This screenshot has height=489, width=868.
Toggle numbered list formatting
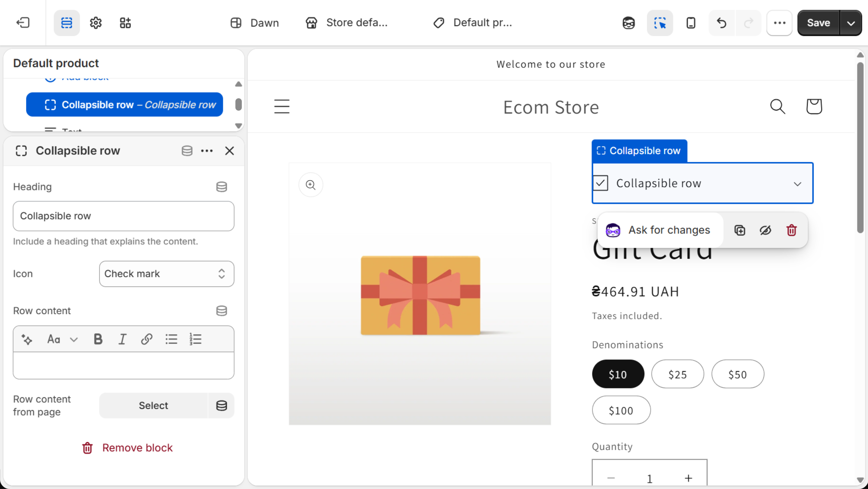point(195,339)
